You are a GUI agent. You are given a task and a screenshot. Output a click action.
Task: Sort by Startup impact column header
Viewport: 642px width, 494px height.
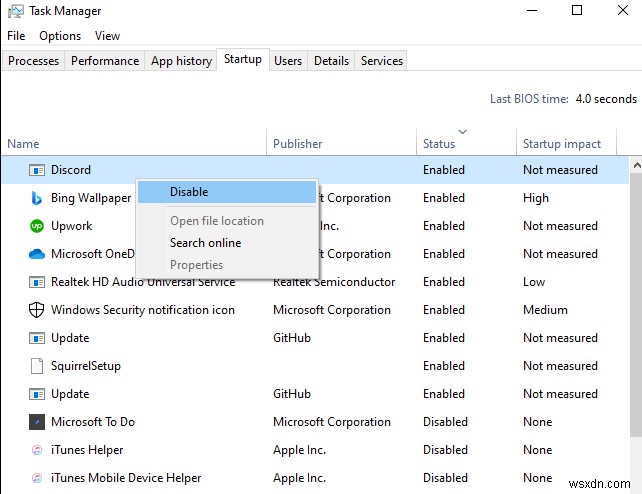561,144
